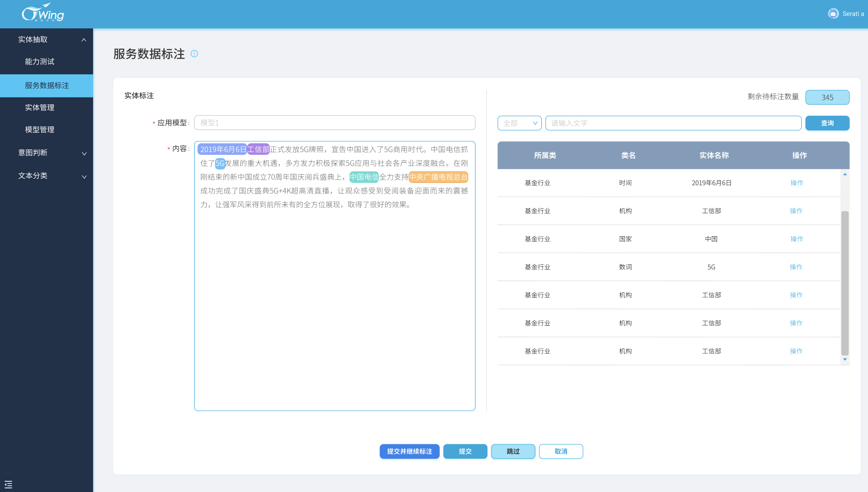Click the Serati a username
The width and height of the screenshot is (868, 492).
pyautogui.click(x=853, y=14)
